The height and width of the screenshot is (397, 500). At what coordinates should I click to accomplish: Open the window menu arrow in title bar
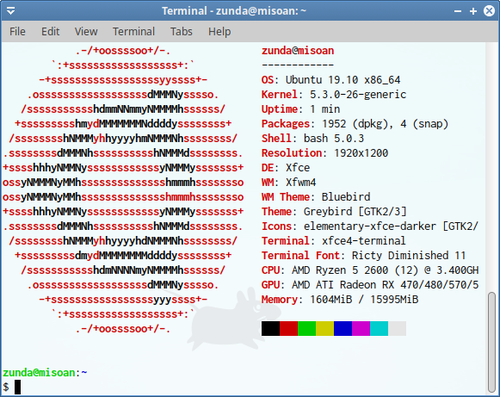[11, 11]
